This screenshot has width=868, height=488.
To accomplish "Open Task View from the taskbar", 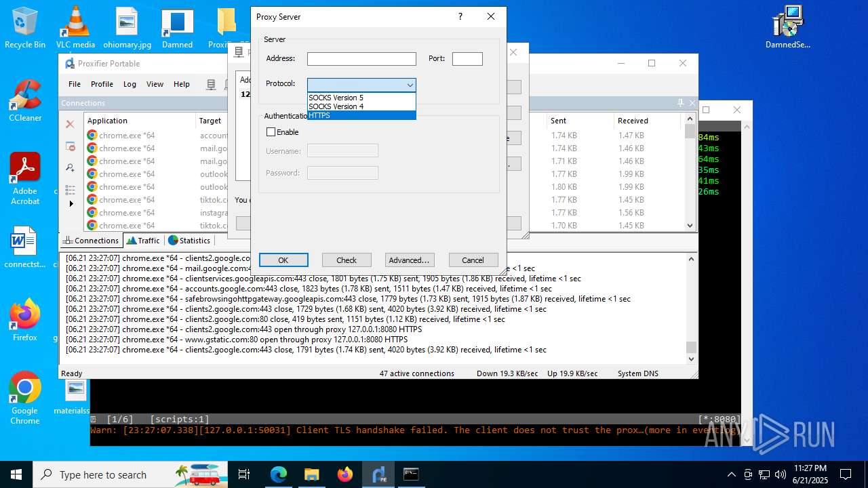I will point(244,474).
